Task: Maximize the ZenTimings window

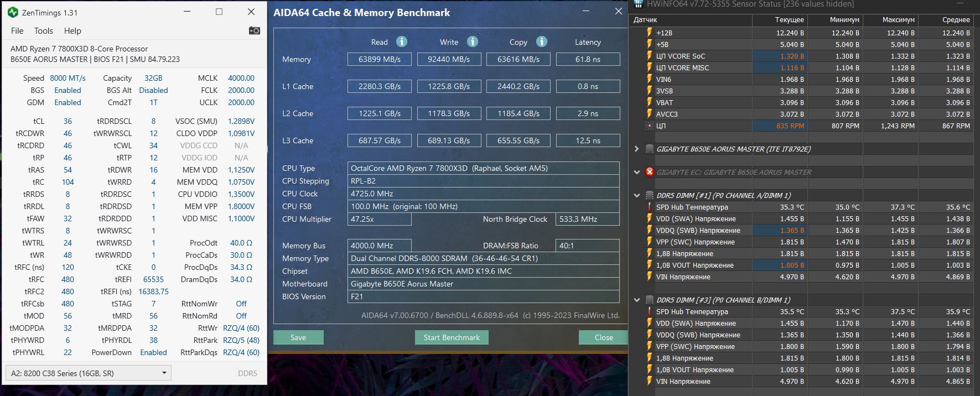Action: point(219,12)
